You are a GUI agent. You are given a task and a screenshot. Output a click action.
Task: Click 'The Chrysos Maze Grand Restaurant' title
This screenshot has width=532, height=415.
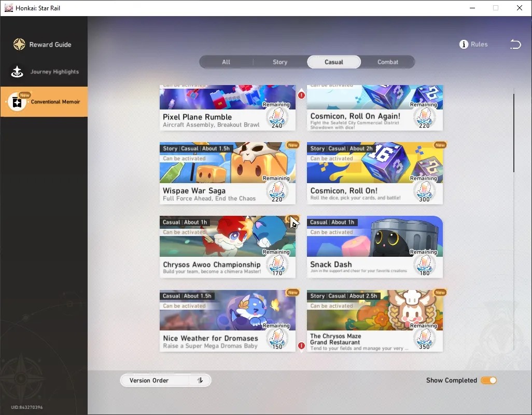pos(335,339)
